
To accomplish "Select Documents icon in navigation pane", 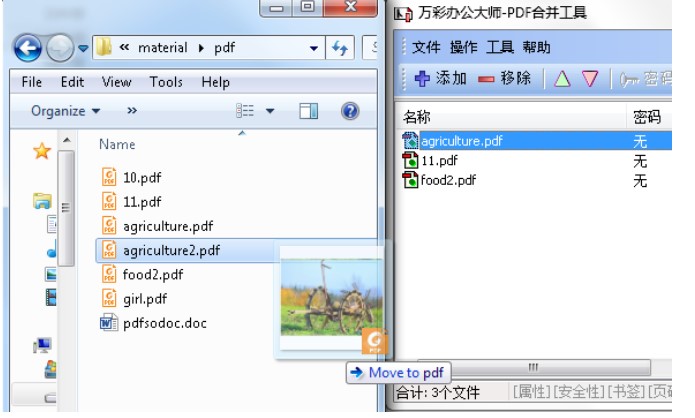I will [x=52, y=224].
